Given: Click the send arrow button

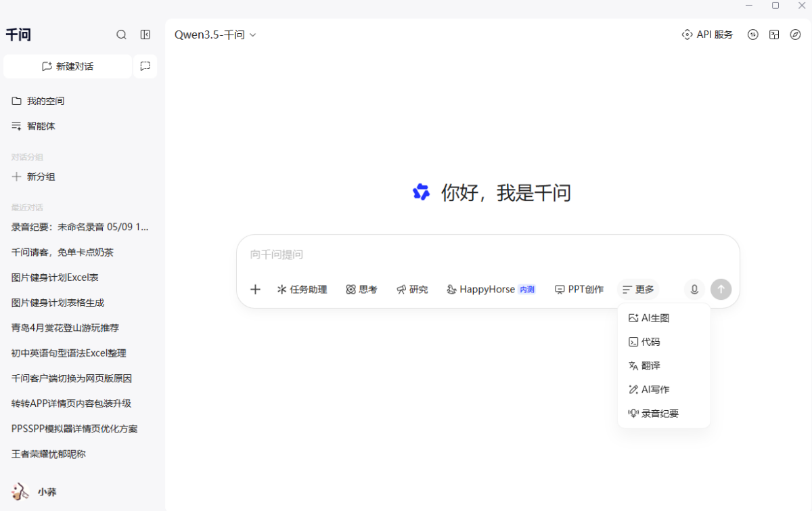Looking at the screenshot, I should [721, 290].
